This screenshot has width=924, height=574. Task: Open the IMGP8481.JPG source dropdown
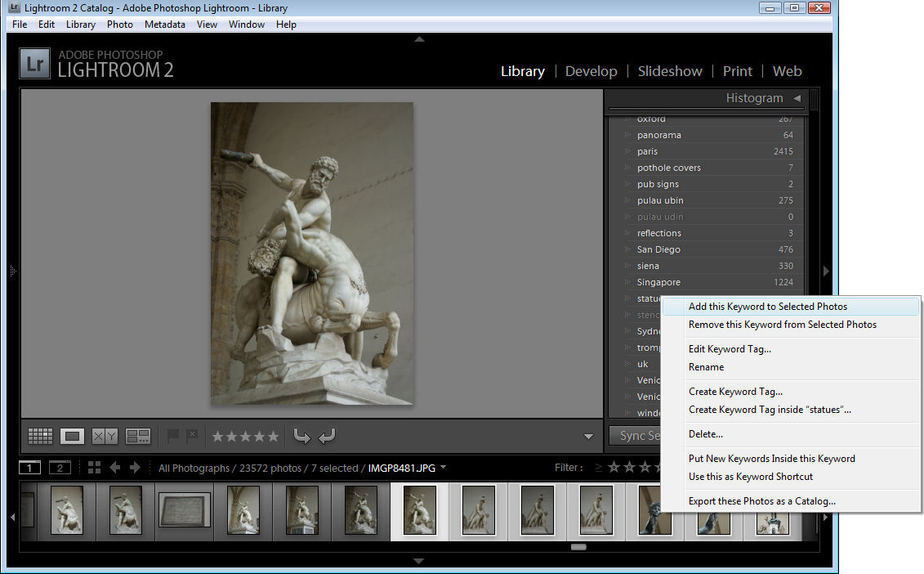[x=443, y=467]
